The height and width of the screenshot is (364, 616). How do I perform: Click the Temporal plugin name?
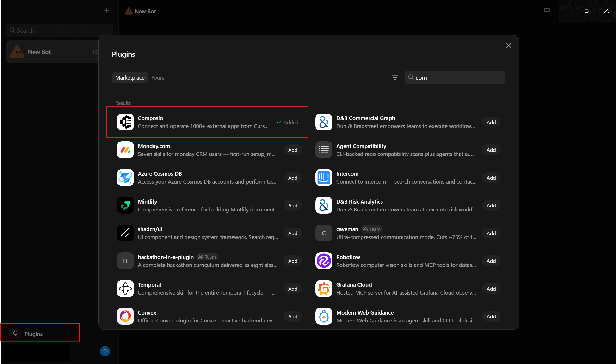coord(149,285)
